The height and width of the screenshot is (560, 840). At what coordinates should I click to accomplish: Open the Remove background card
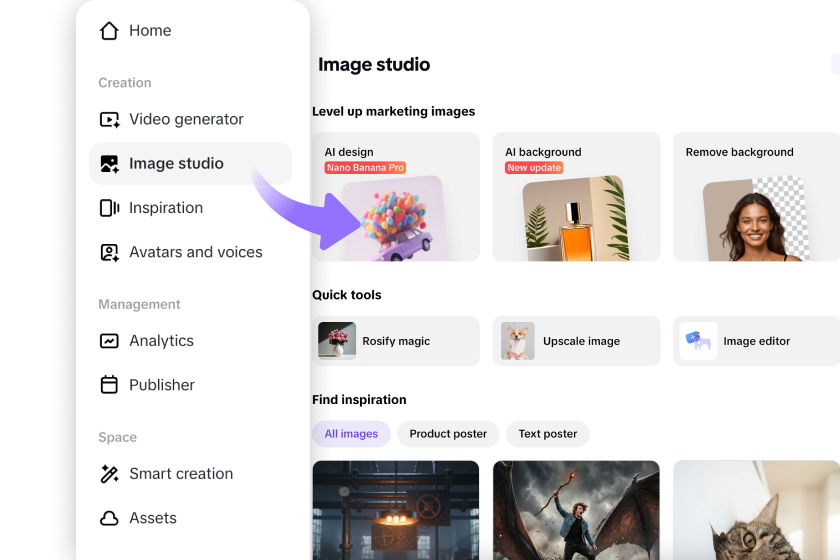(756, 197)
